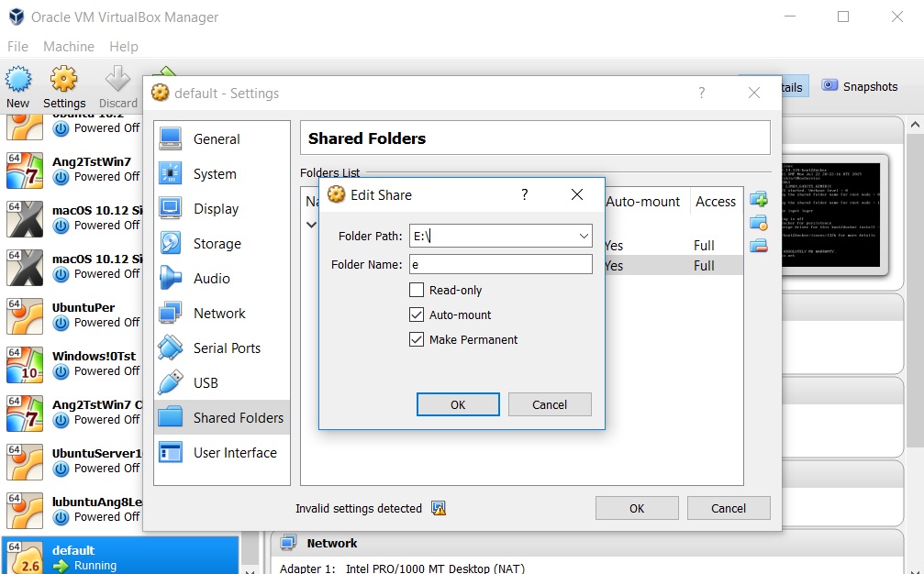Click the details pane scrollbar up arrow

click(915, 124)
